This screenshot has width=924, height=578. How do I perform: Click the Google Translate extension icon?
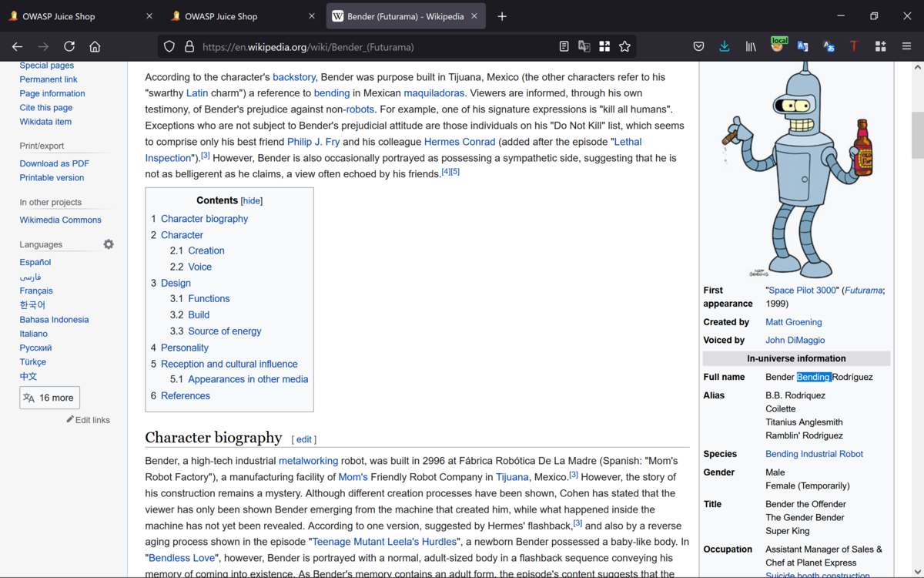(x=803, y=47)
